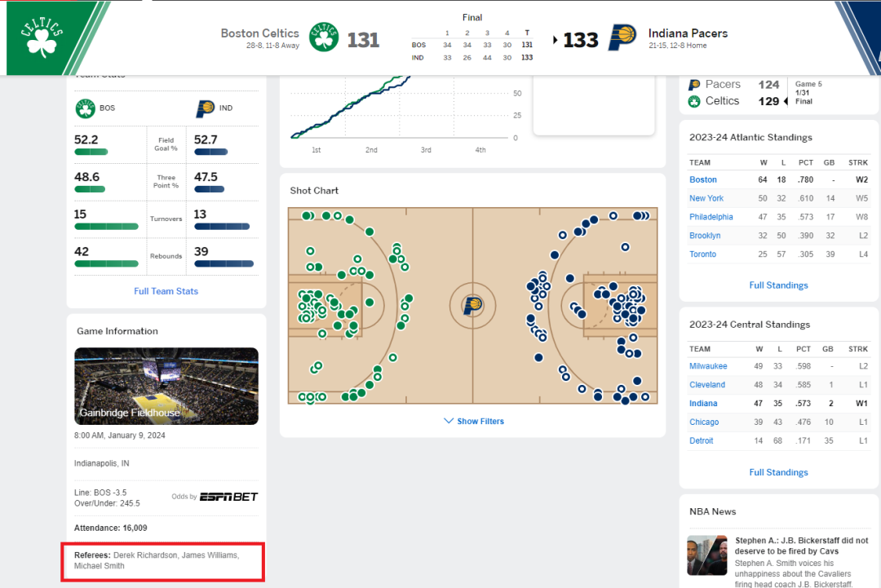Open Brooklyn in Atlantic Standings
Image resolution: width=881 pixels, height=588 pixels.
[x=705, y=236]
